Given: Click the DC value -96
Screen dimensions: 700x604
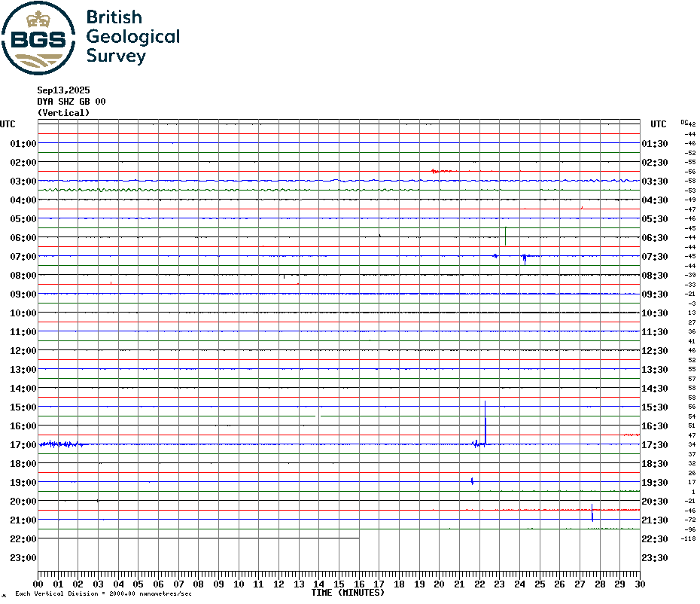Looking at the screenshot, I should point(689,529).
